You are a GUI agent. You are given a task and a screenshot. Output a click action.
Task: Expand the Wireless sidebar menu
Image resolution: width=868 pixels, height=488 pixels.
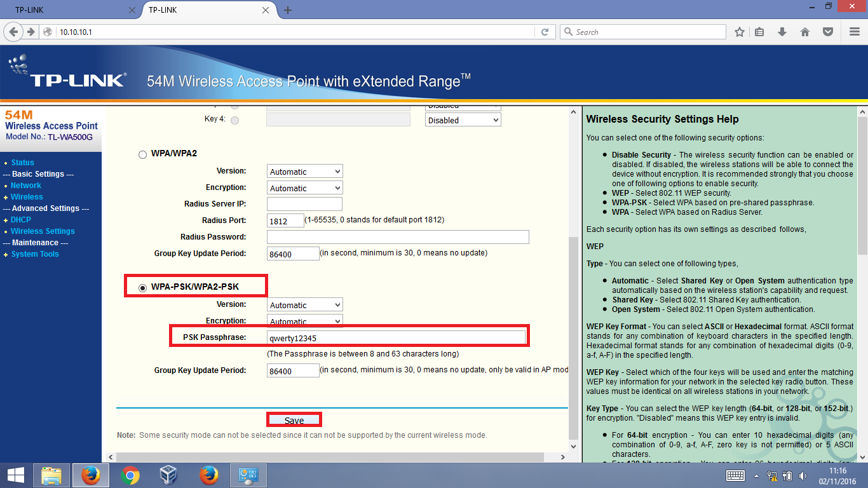[27, 197]
